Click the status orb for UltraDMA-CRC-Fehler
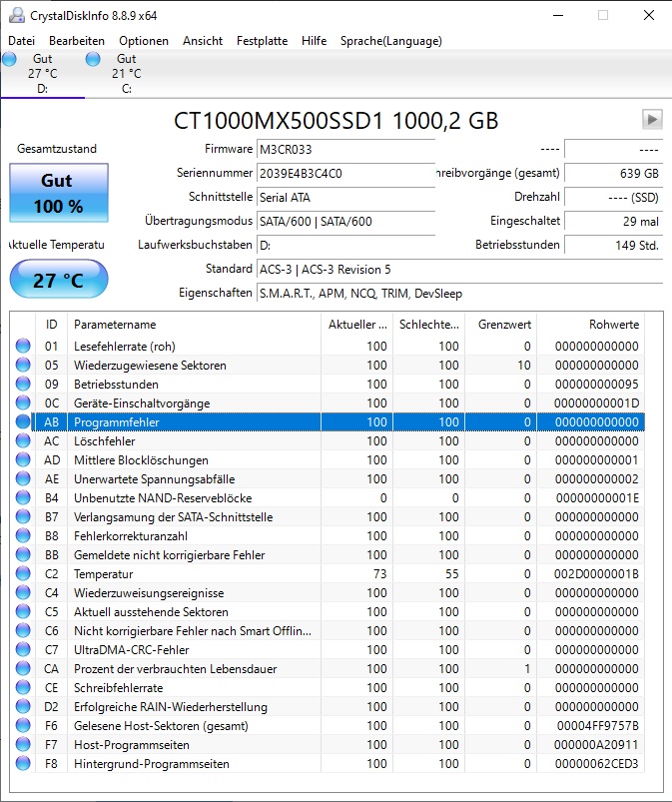The image size is (672, 802). coord(23,649)
